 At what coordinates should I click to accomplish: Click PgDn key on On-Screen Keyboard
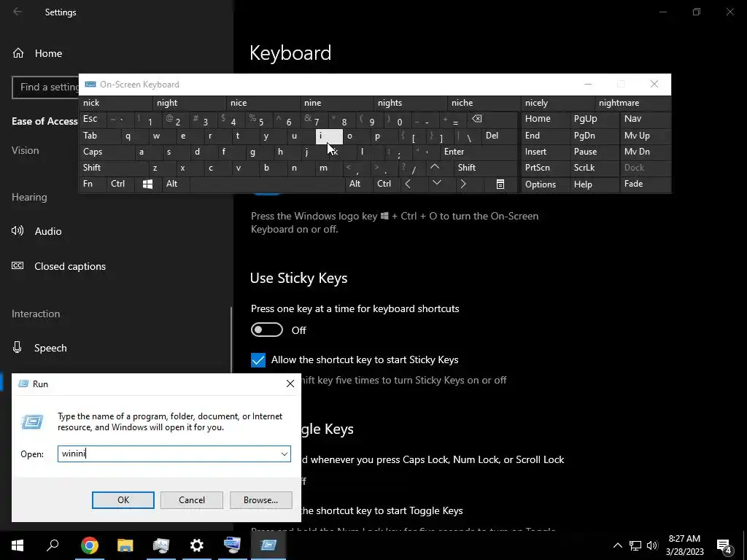(594, 136)
